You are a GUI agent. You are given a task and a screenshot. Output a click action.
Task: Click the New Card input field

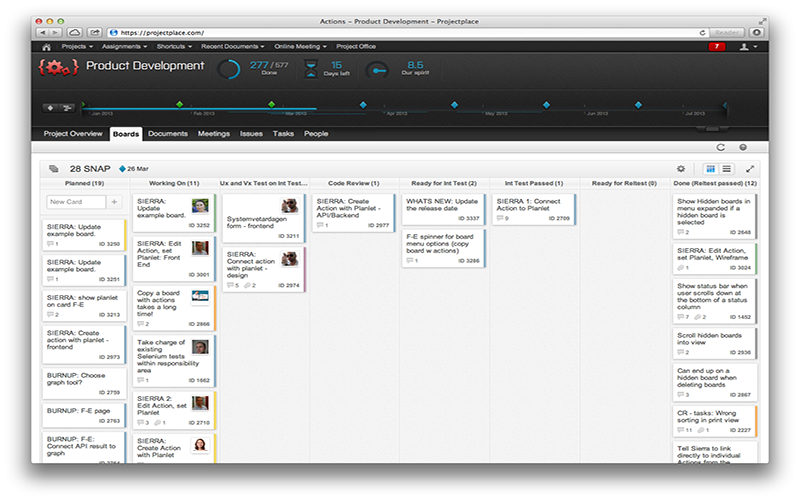point(74,202)
